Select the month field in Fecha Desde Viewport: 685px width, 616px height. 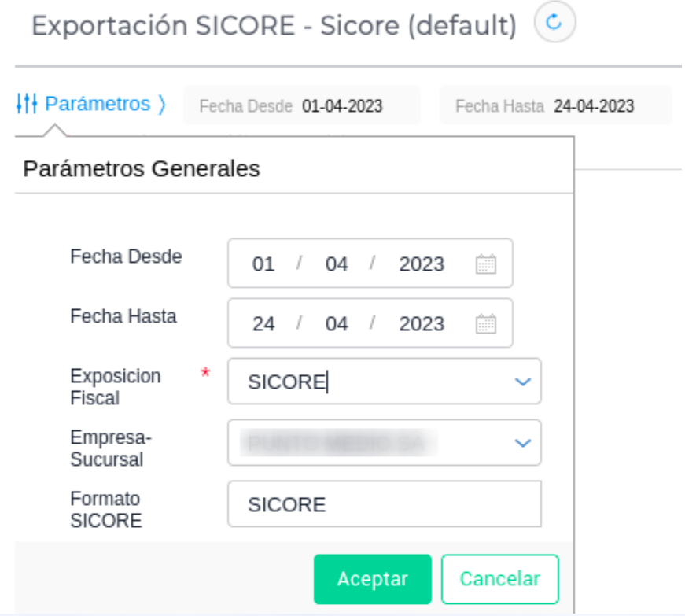pos(337,264)
